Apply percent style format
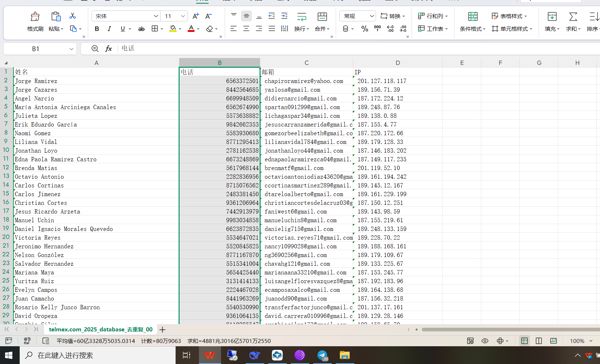The height and width of the screenshot is (364, 600). (x=364, y=29)
